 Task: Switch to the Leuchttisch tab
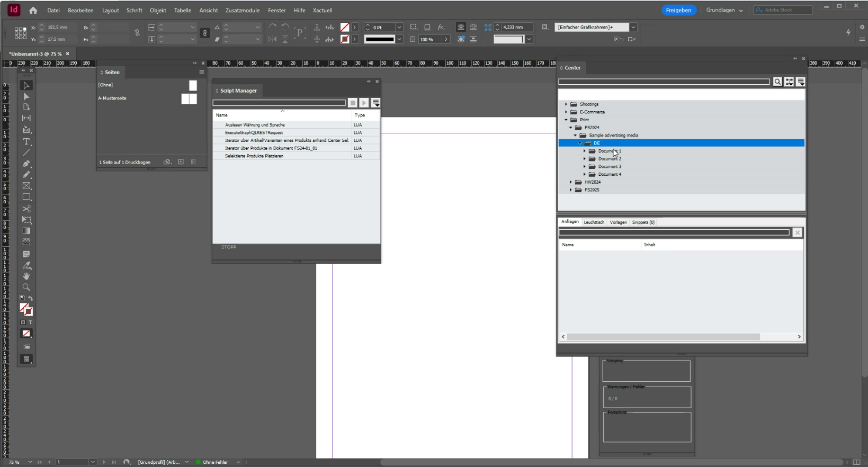pos(594,222)
